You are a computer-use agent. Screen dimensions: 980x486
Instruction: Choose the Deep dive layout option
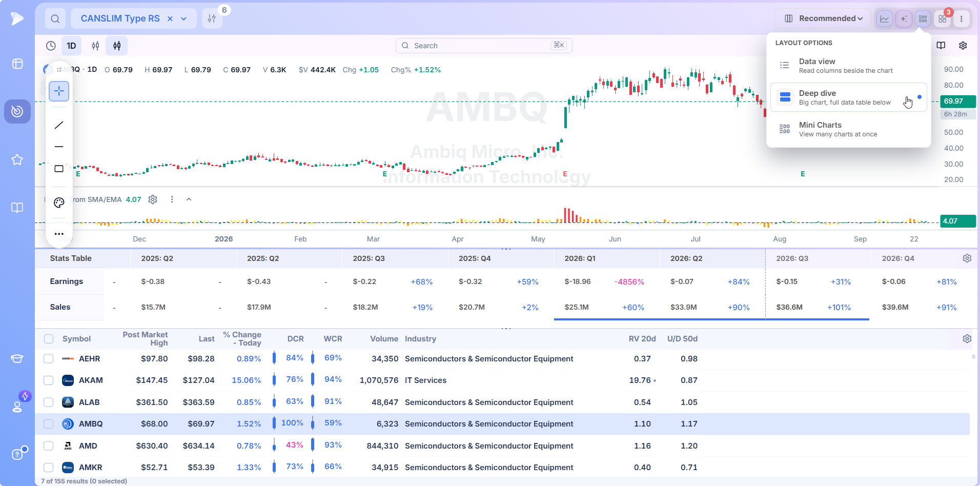pyautogui.click(x=849, y=97)
